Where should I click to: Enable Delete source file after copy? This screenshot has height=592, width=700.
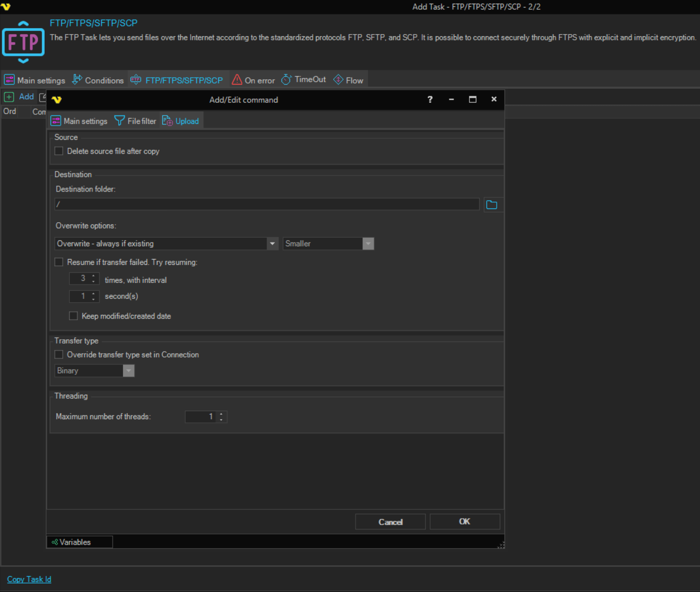tap(59, 151)
